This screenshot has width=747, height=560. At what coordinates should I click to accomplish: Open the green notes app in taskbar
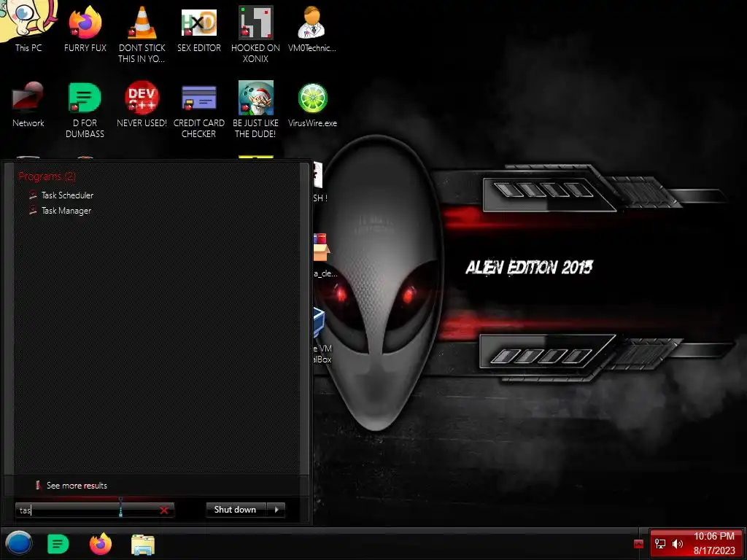coord(58,544)
